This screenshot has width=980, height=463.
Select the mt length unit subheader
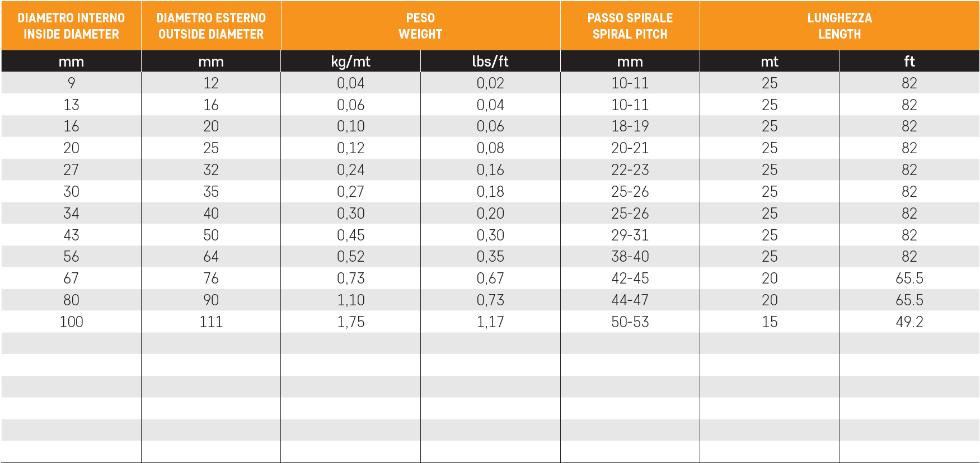(x=770, y=62)
